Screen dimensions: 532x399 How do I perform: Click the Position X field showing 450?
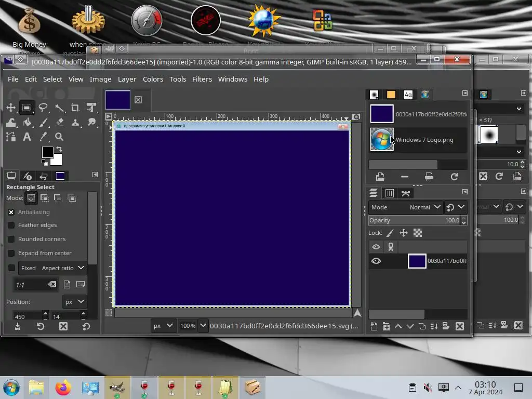[x=28, y=316]
